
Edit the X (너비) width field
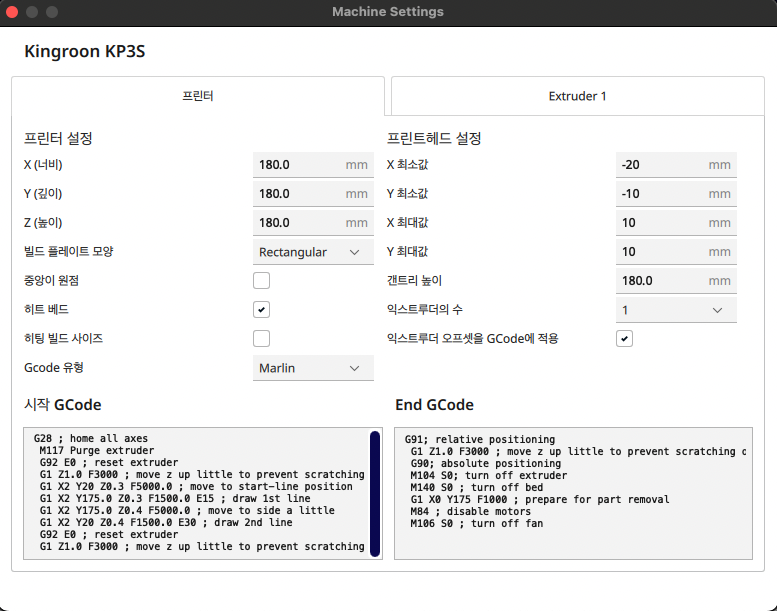(x=313, y=165)
